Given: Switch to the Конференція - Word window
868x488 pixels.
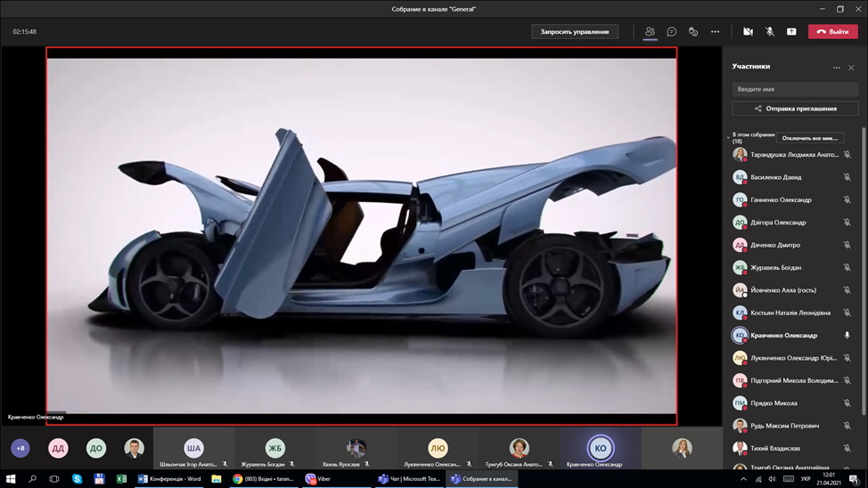Looking at the screenshot, I should [x=169, y=479].
